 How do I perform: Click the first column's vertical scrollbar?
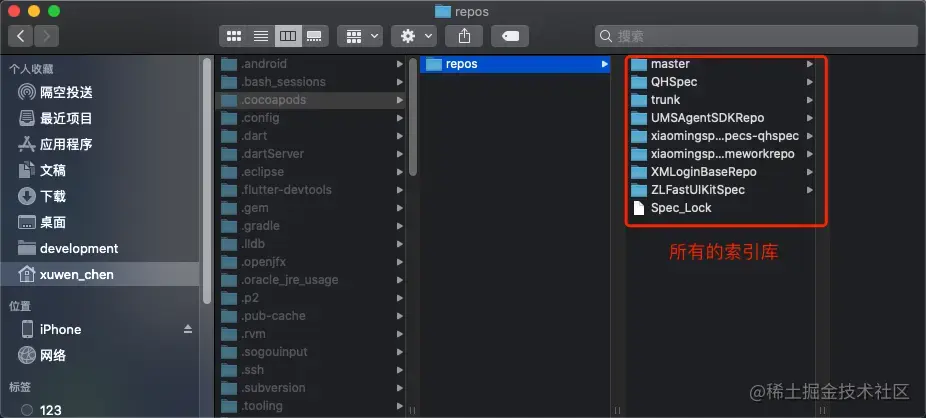413,116
